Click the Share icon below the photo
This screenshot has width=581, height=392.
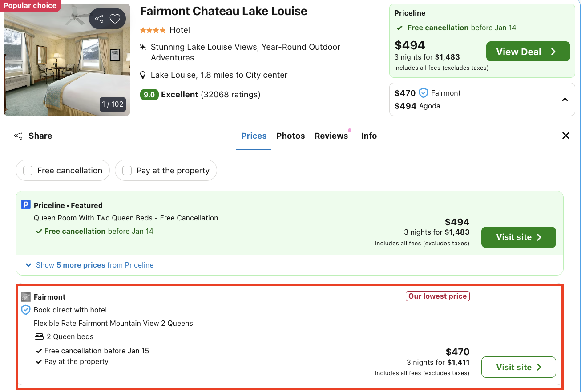[x=18, y=136]
